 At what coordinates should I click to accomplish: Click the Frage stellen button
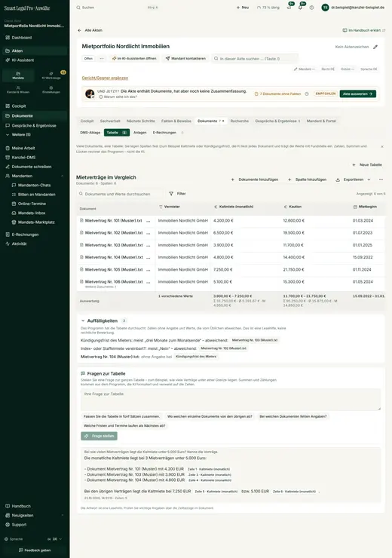point(99,436)
